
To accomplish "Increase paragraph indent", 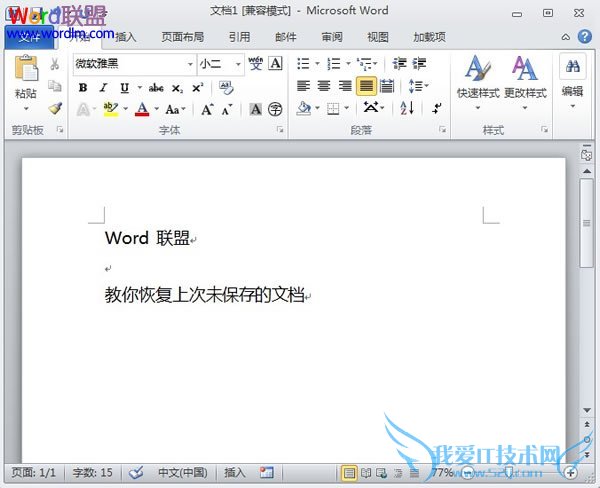I will click(x=419, y=64).
